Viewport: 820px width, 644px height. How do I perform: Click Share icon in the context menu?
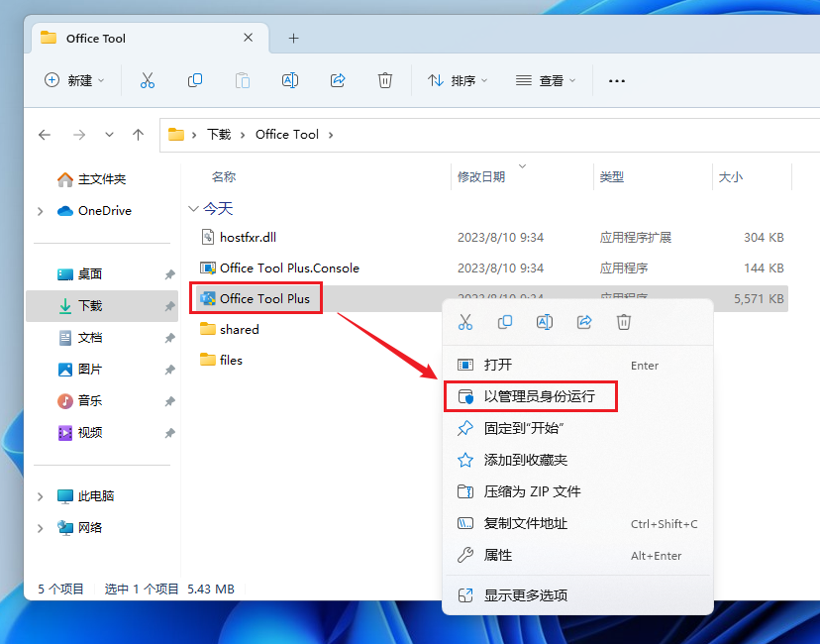(x=584, y=322)
